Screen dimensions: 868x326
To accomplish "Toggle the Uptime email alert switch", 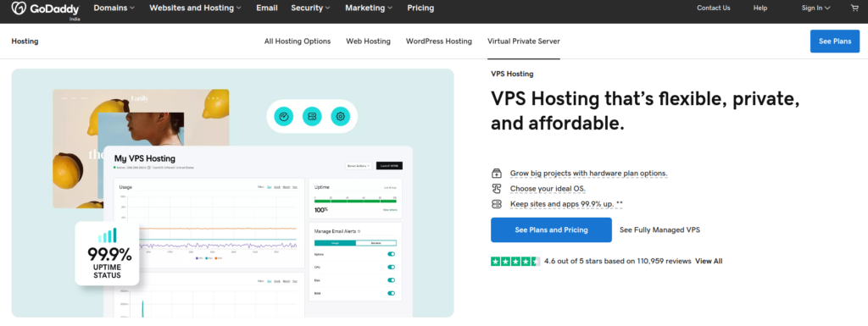I will click(392, 254).
